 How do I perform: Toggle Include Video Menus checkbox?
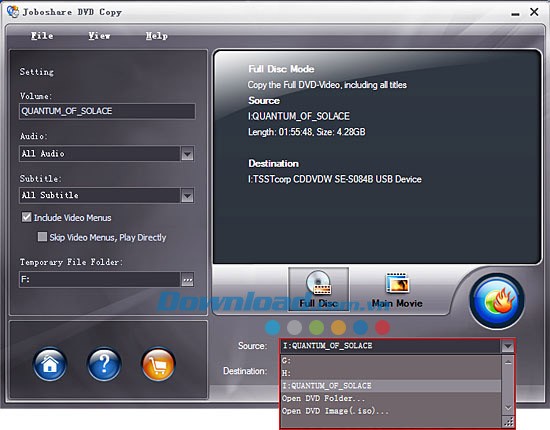coord(27,217)
